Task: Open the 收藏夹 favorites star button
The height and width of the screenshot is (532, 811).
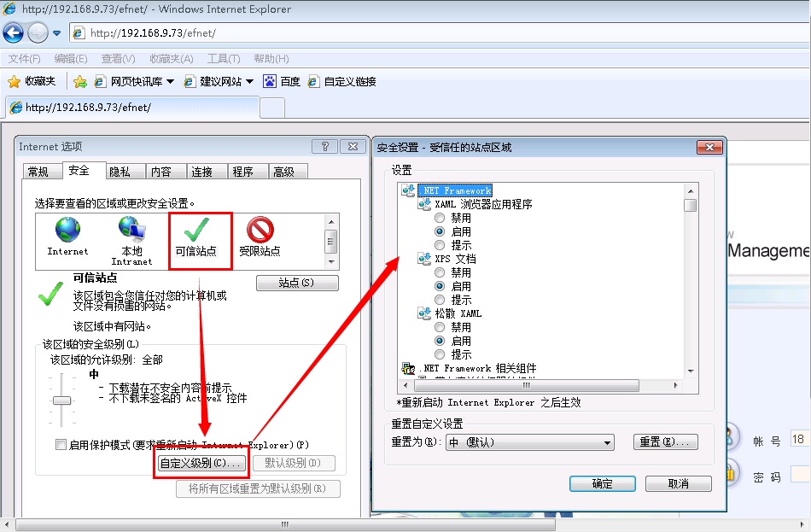Action: tap(32, 81)
